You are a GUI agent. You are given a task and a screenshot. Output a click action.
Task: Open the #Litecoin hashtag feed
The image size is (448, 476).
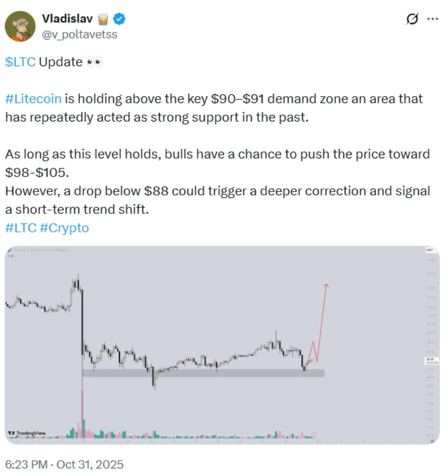point(33,98)
